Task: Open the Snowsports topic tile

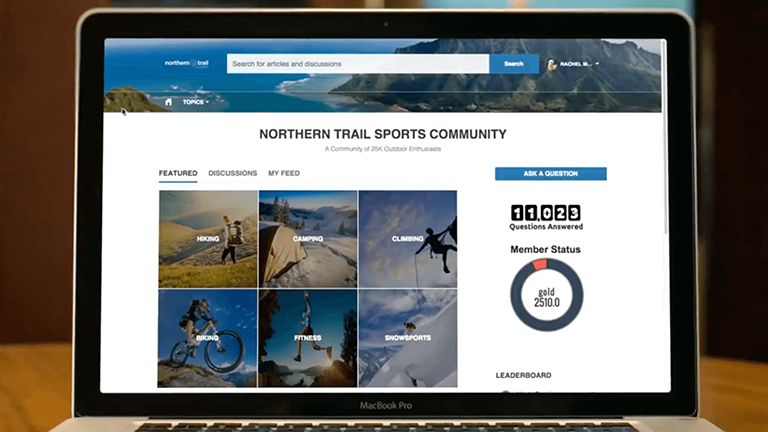Action: (407, 338)
